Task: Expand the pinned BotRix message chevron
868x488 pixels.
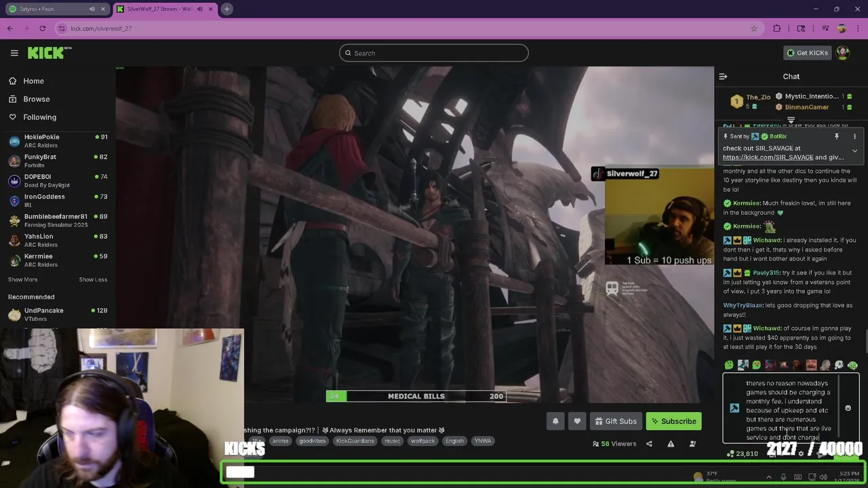Action: [x=854, y=150]
